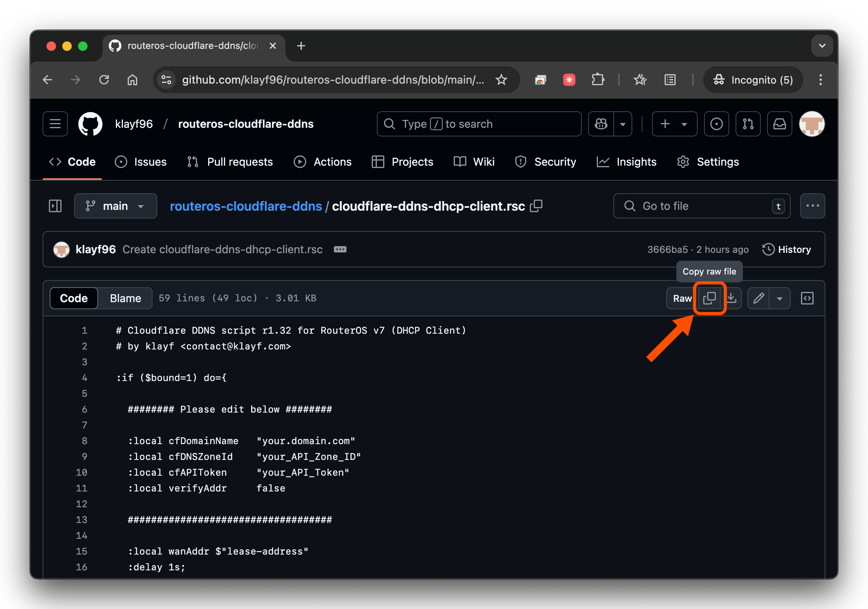This screenshot has width=868, height=609.
Task: Open GitHub Copilot chat icon
Action: [601, 124]
